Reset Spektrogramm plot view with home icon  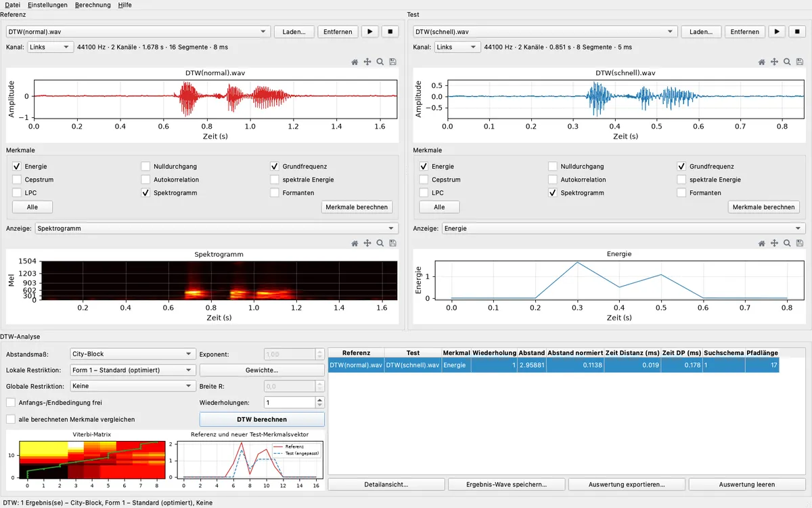point(355,243)
